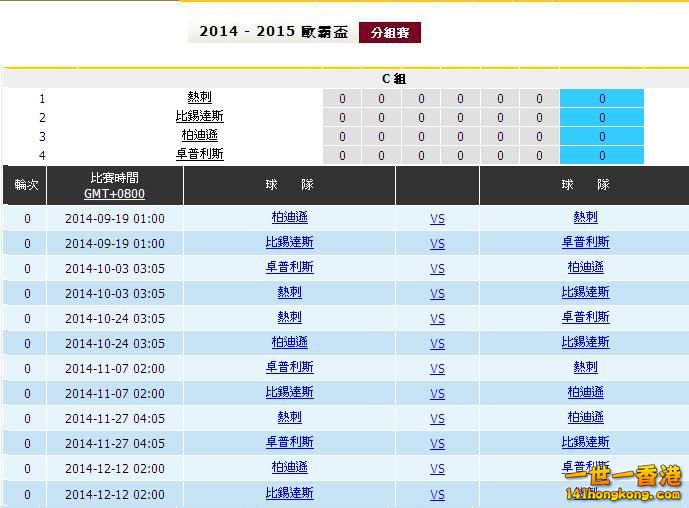Open away team 柏迪遜 in 10-03 match

pyautogui.click(x=585, y=267)
